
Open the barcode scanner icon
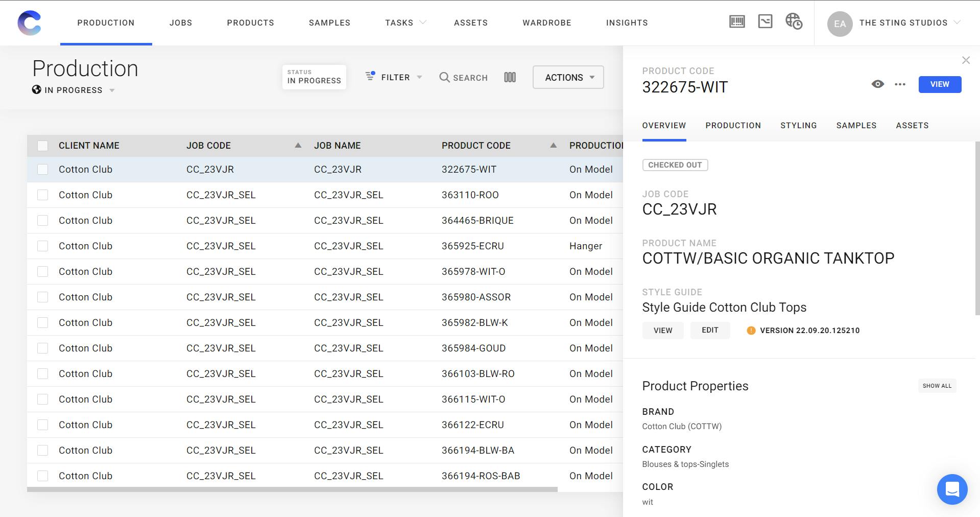(x=737, y=21)
